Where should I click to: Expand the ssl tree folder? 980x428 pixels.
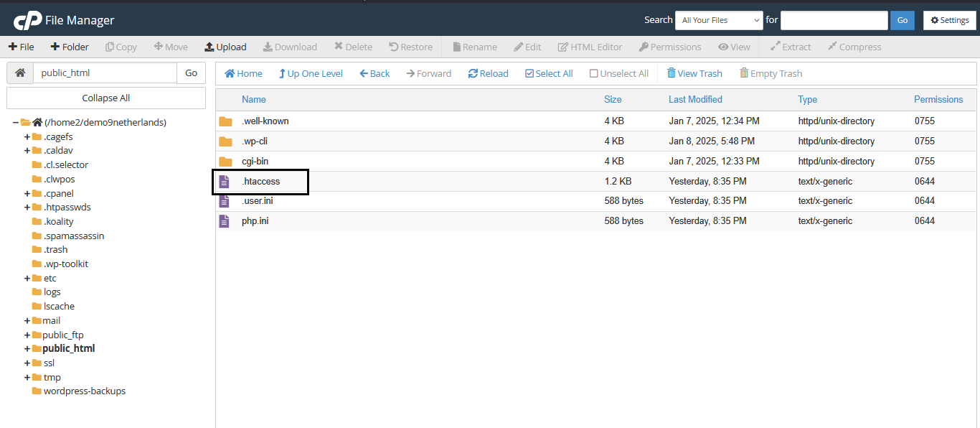click(x=27, y=363)
